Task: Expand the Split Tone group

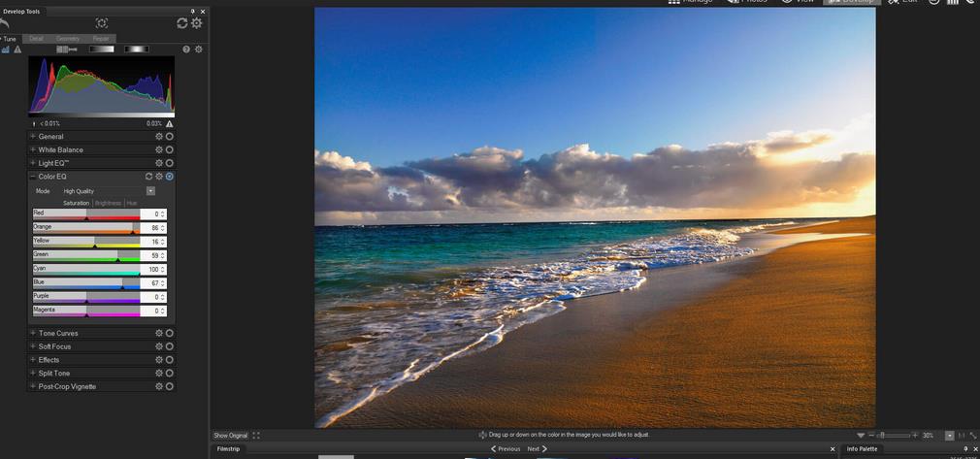Action: click(32, 373)
